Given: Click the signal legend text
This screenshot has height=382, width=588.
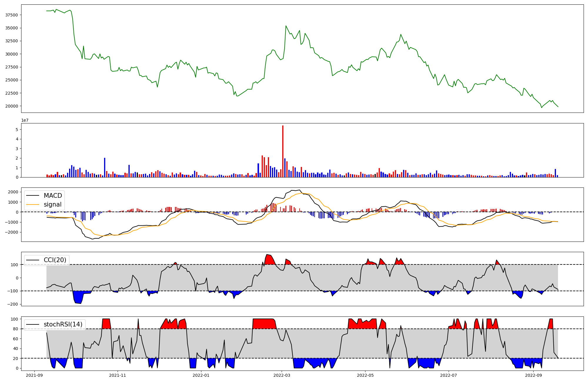Looking at the screenshot, I should pos(53,205).
